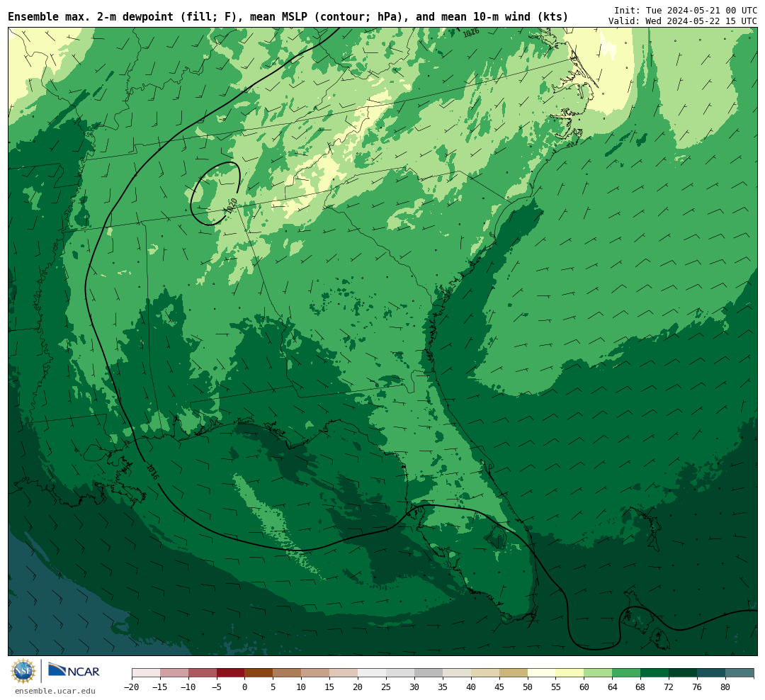The height and width of the screenshot is (700, 765).
Task: Pick the 72 to 76 darkest green swatch
Action: click(x=684, y=673)
